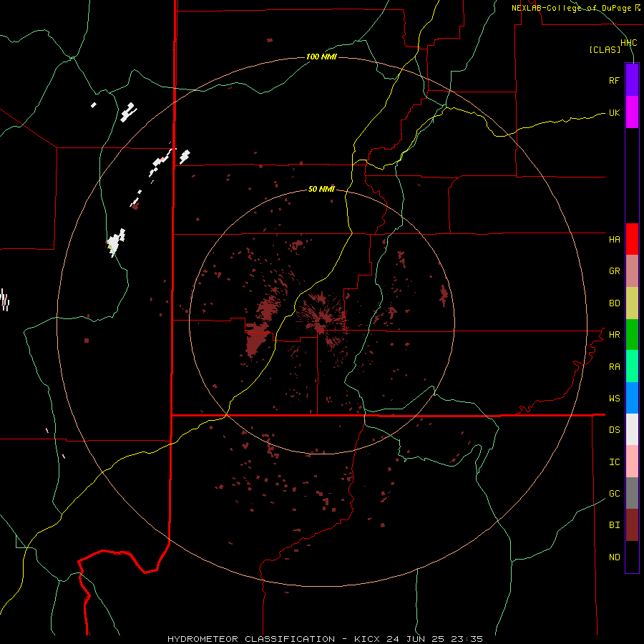Click the DS legend label
Image resolution: width=644 pixels, height=644 pixels.
pyautogui.click(x=614, y=430)
